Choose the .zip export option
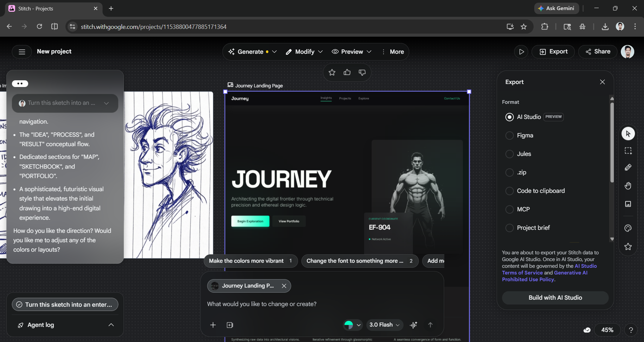This screenshot has width=644, height=342. (509, 172)
